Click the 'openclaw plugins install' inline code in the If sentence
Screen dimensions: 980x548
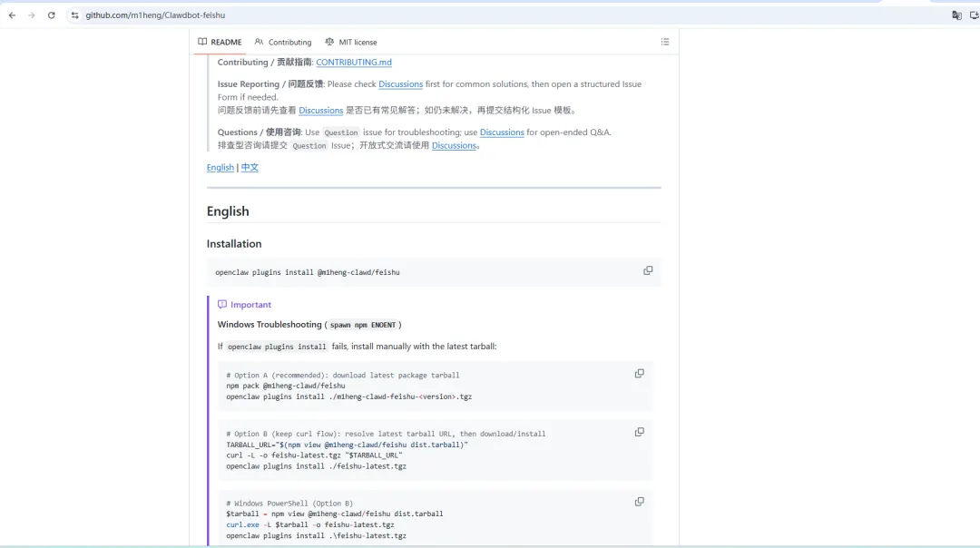(x=277, y=347)
